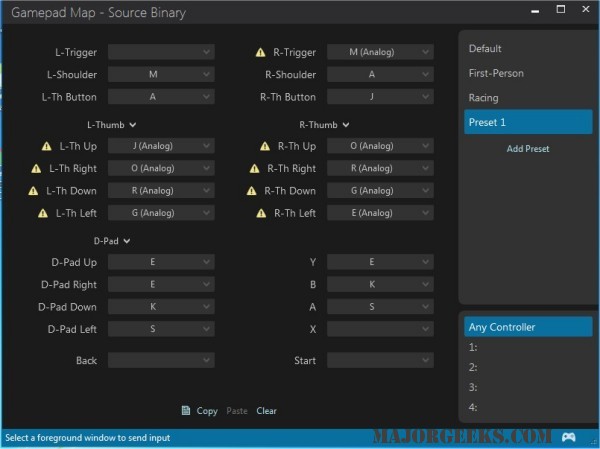600x449 pixels.
Task: Open the R-Th Down mapping dropdown
Action: click(380, 191)
